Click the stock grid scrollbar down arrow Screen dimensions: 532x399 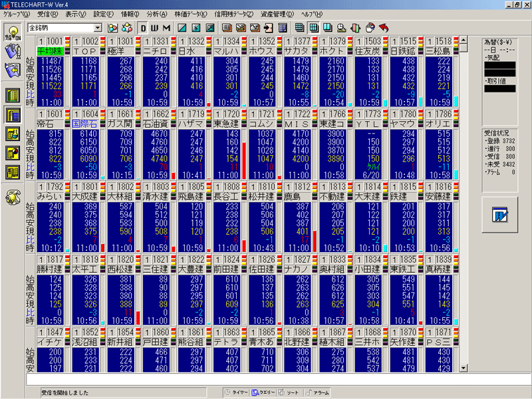pos(464,368)
